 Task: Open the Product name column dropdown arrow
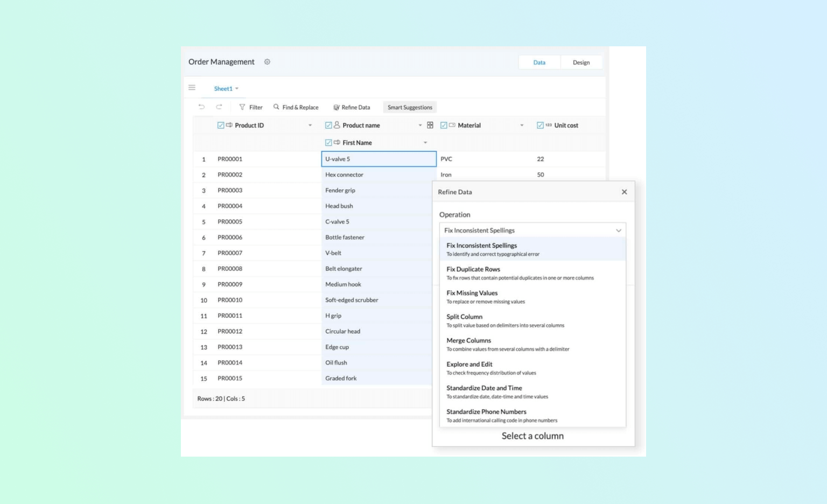pos(420,125)
